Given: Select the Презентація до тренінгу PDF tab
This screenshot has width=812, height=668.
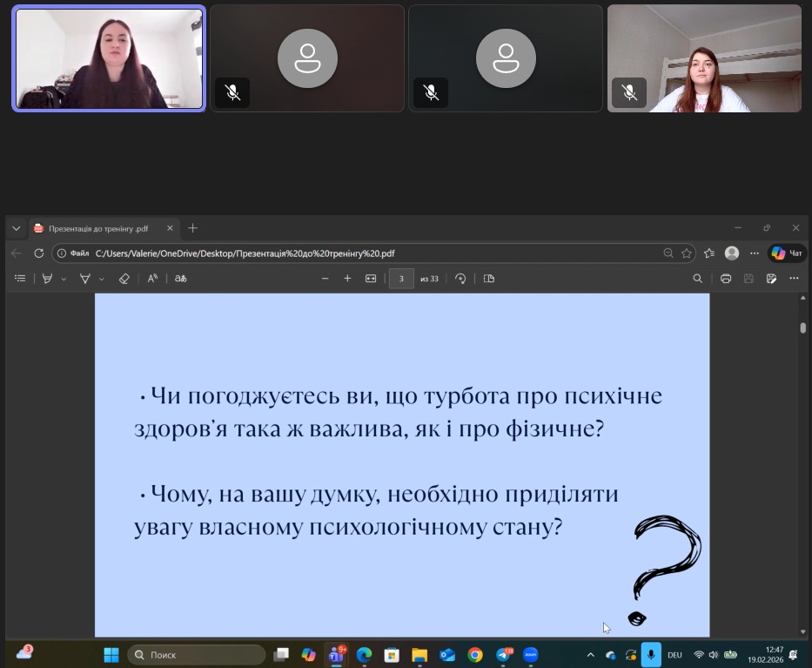Looking at the screenshot, I should (x=97, y=228).
